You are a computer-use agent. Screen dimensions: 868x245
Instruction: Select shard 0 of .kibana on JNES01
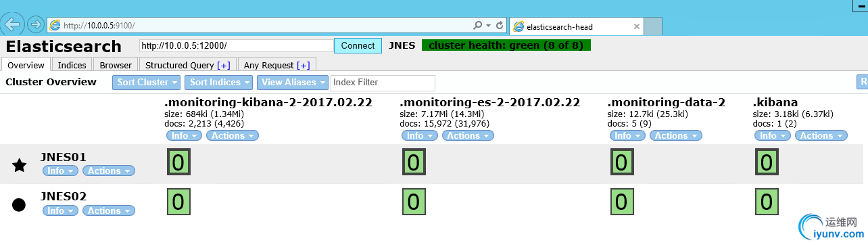[x=765, y=163]
